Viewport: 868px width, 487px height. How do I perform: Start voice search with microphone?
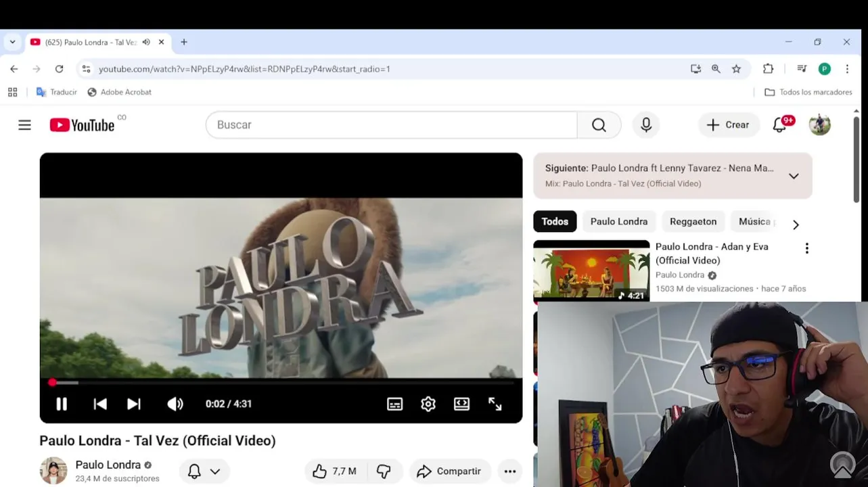(646, 125)
